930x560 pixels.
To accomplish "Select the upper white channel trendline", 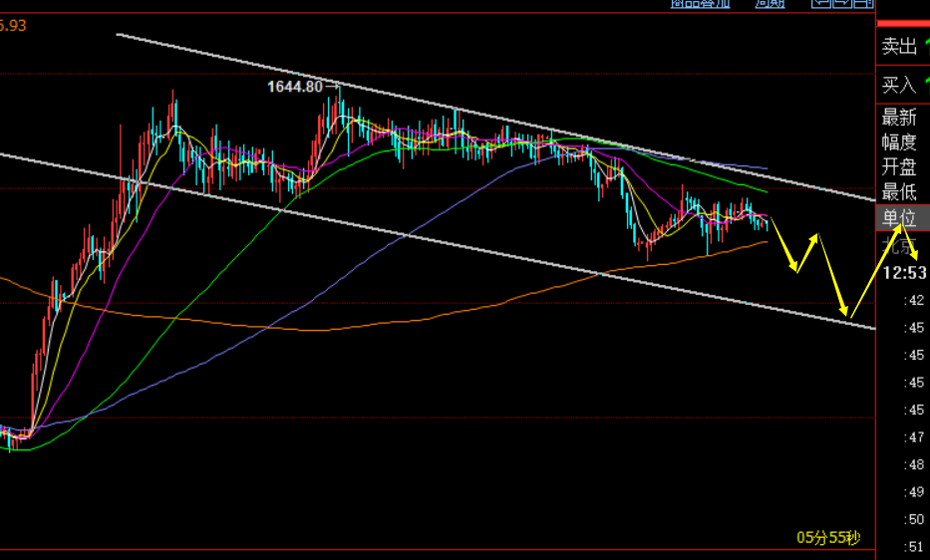I will click(495, 118).
